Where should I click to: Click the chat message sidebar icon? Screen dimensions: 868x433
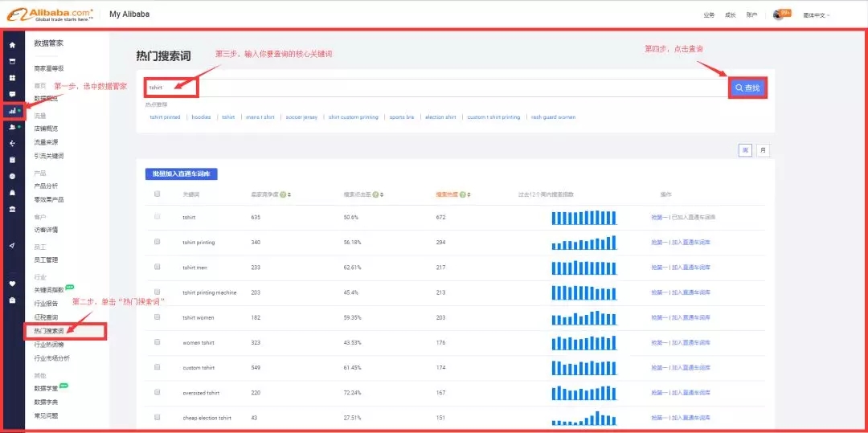12,94
